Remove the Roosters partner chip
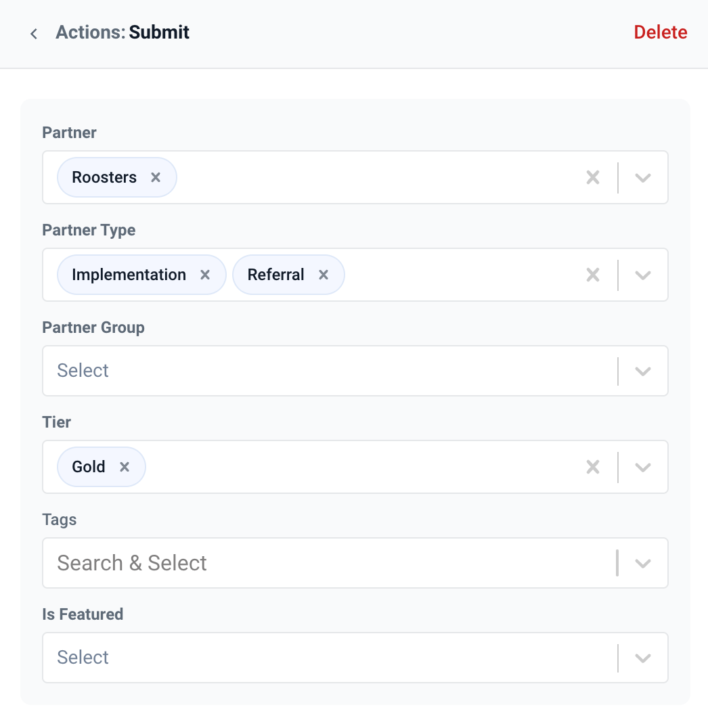 156,177
